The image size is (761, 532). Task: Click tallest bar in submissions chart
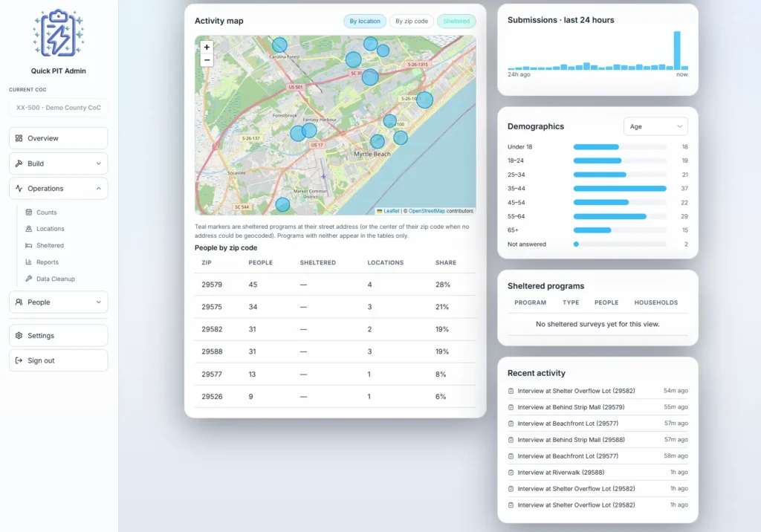click(677, 51)
